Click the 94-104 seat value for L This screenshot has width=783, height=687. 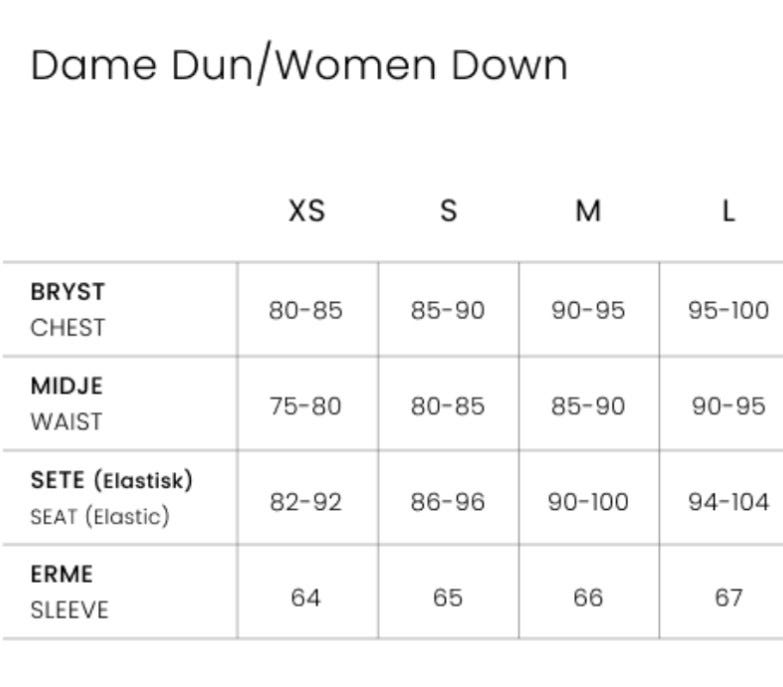click(729, 502)
